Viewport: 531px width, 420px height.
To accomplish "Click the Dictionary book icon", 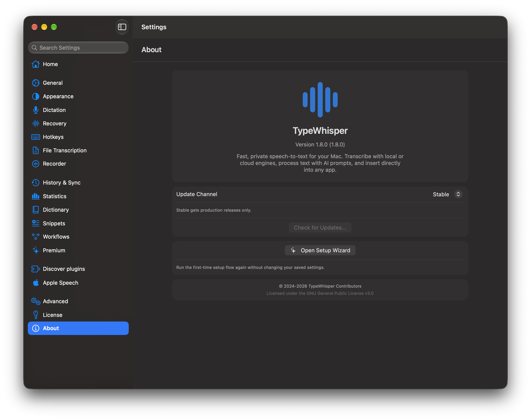I will click(36, 210).
